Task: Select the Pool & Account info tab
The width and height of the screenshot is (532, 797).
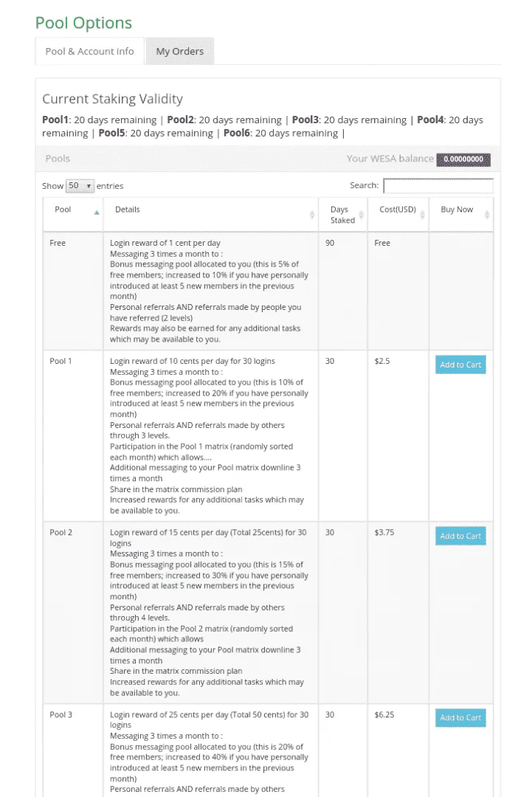Action: tap(89, 52)
